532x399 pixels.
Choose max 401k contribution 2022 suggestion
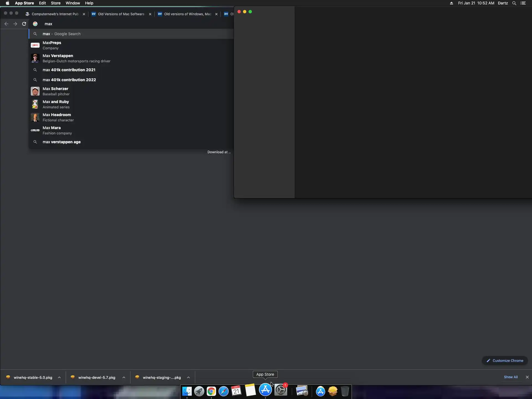point(69,80)
